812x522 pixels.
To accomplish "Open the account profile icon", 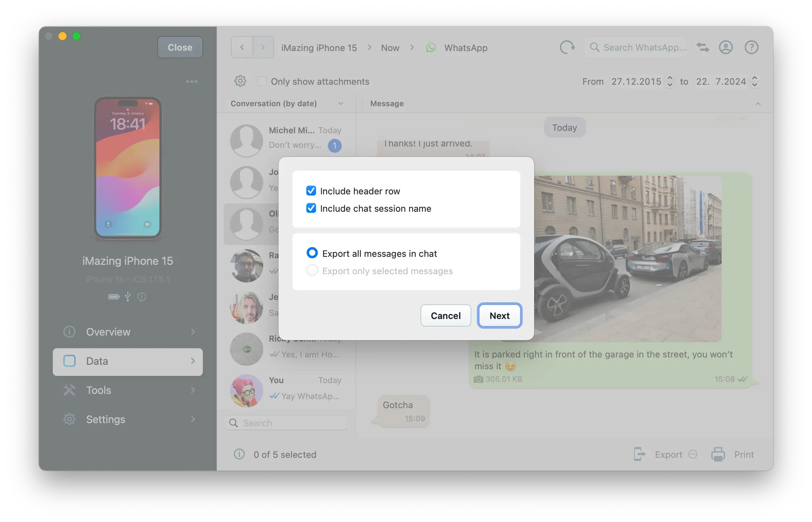I will (726, 47).
